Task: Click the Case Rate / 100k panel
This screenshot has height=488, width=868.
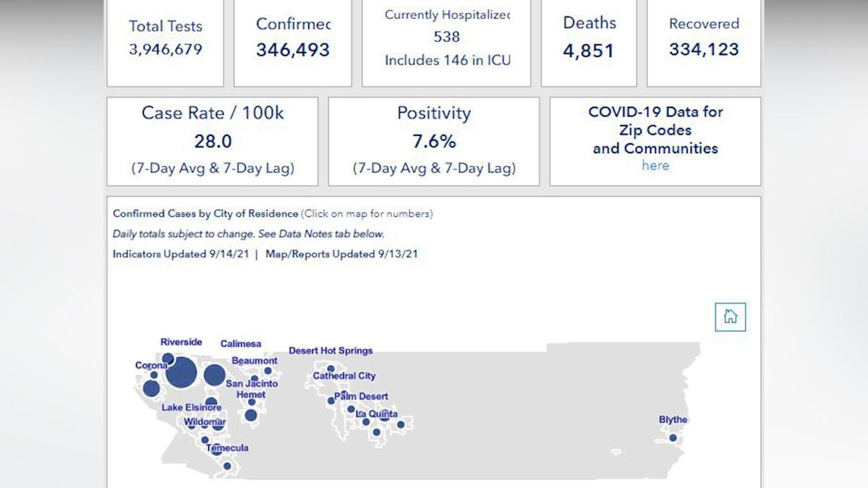Action: point(213,141)
